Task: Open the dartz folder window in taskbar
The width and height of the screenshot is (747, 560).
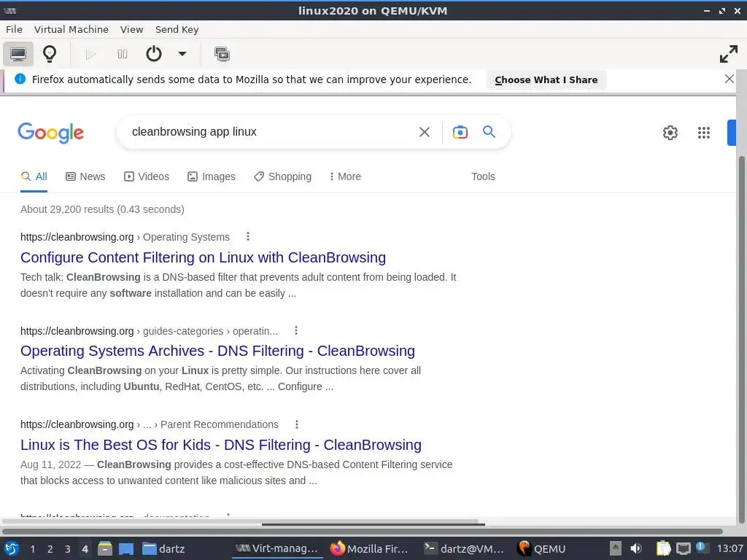Action: pos(163,548)
